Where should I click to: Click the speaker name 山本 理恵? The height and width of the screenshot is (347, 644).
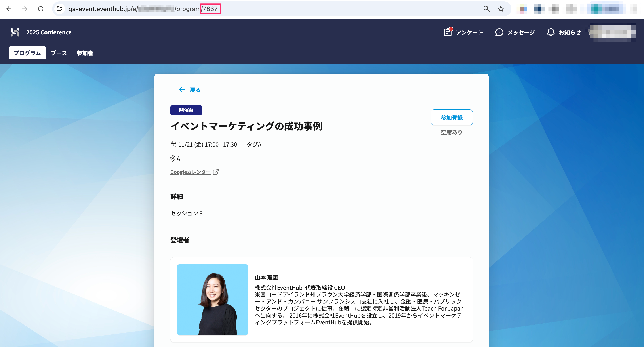tap(266, 278)
